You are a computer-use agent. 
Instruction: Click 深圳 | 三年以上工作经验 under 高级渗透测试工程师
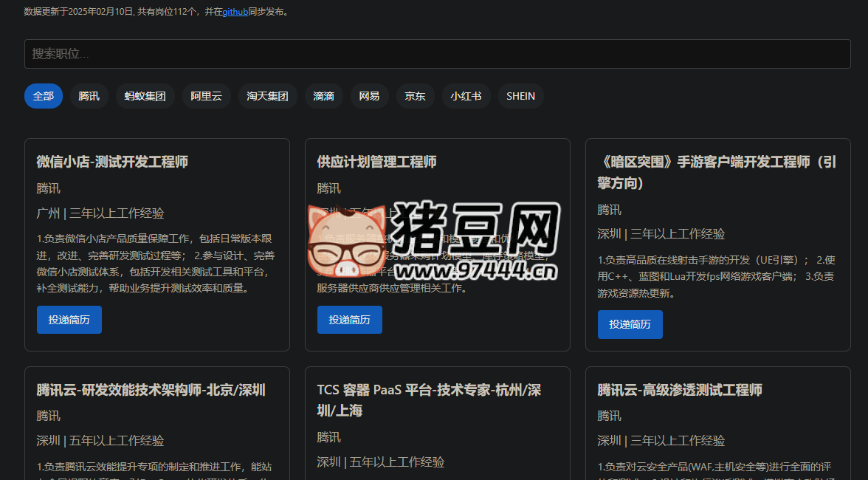(x=661, y=441)
